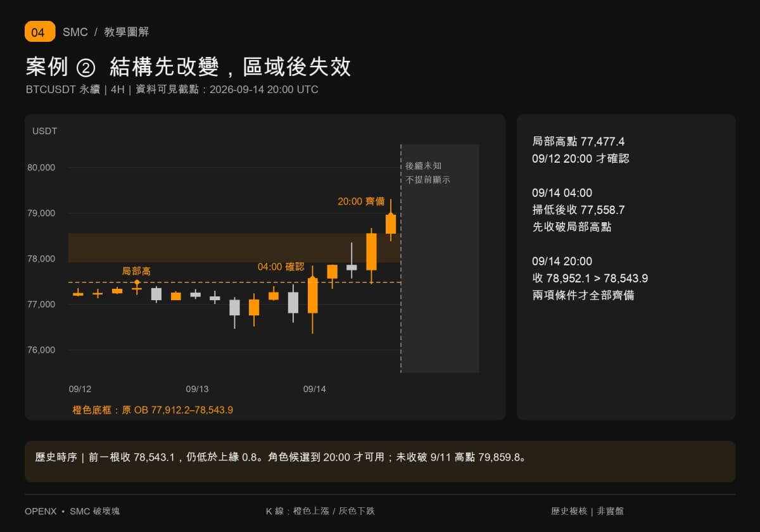Click the 04:00 確認 chart annotation
760x532 pixels.
tap(281, 267)
